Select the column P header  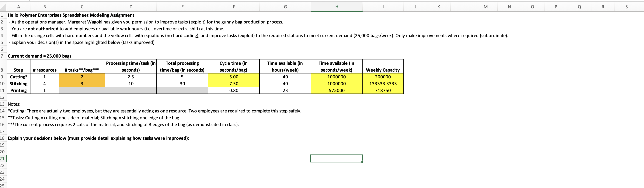(x=556, y=7)
